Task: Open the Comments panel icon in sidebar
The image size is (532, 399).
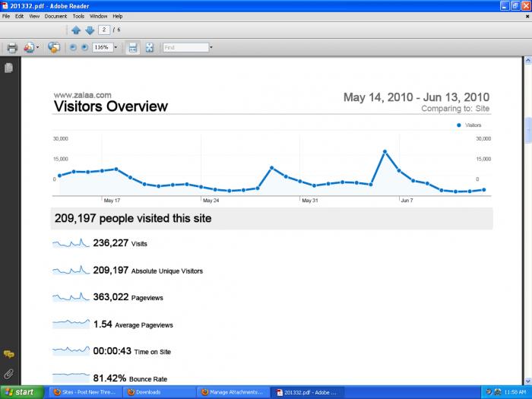Action: (9, 355)
